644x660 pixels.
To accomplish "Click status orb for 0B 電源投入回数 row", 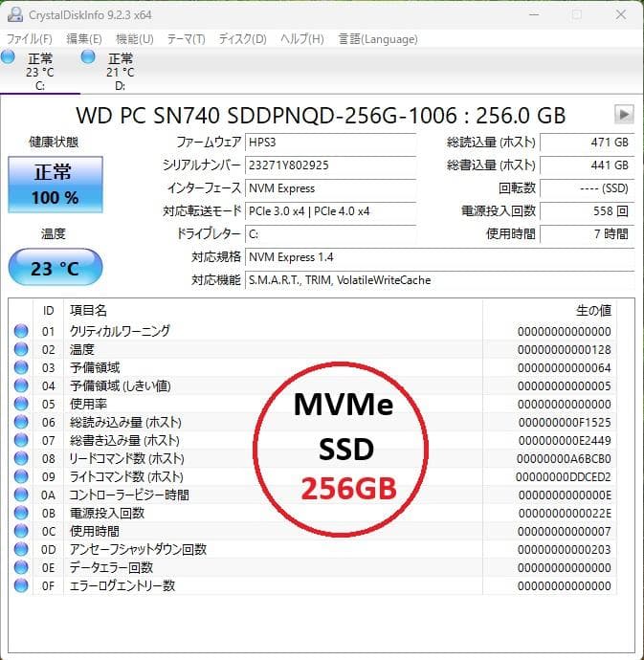I will [21, 513].
